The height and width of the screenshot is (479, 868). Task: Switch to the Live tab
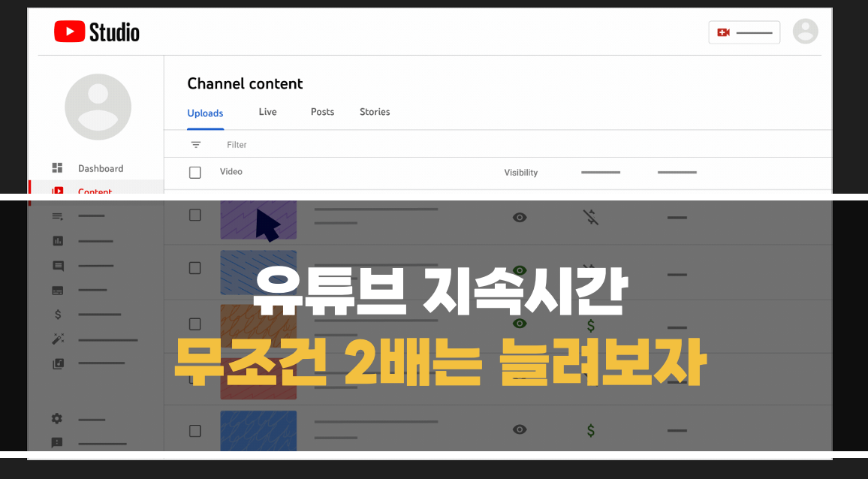click(x=267, y=111)
